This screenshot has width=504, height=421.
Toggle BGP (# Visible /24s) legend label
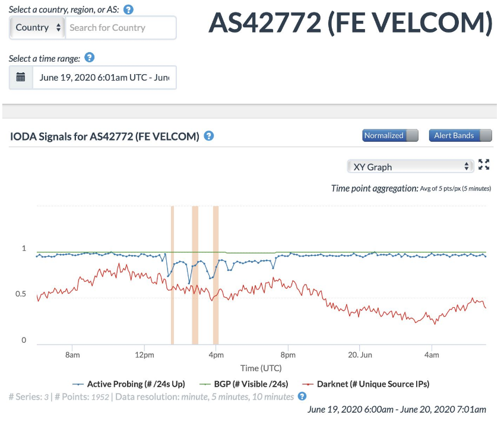click(251, 384)
